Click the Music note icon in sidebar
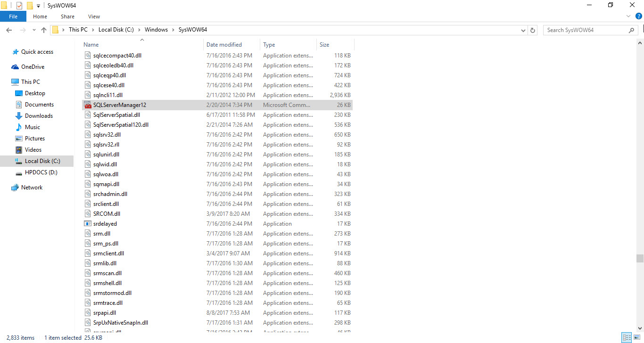 coord(19,127)
